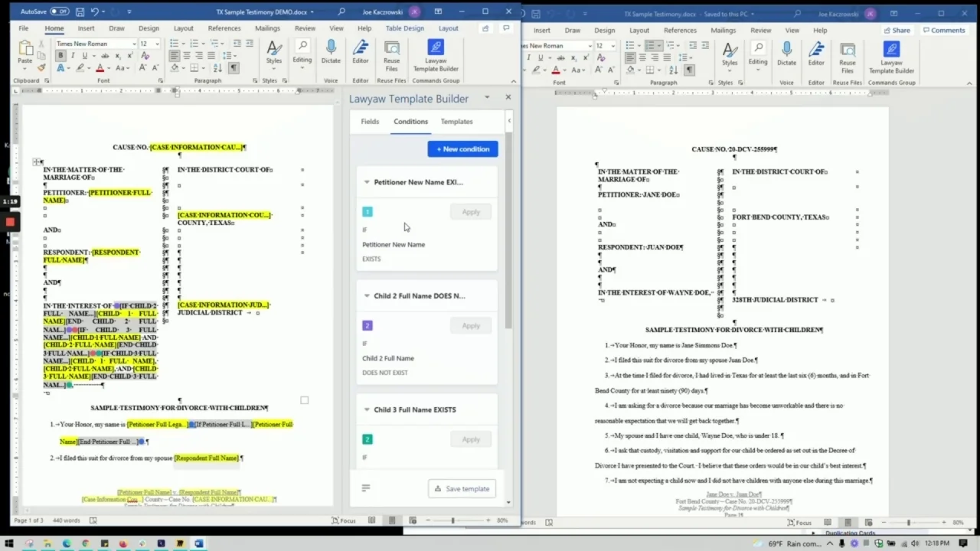The image size is (980, 551).
Task: Collapse Petitioner New Name condition card
Action: (x=367, y=182)
